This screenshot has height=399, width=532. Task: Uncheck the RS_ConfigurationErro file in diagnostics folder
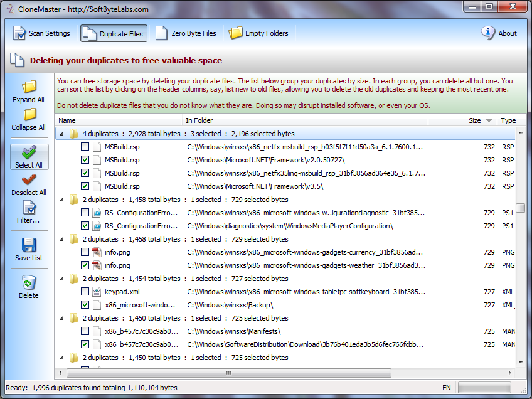tap(85, 226)
